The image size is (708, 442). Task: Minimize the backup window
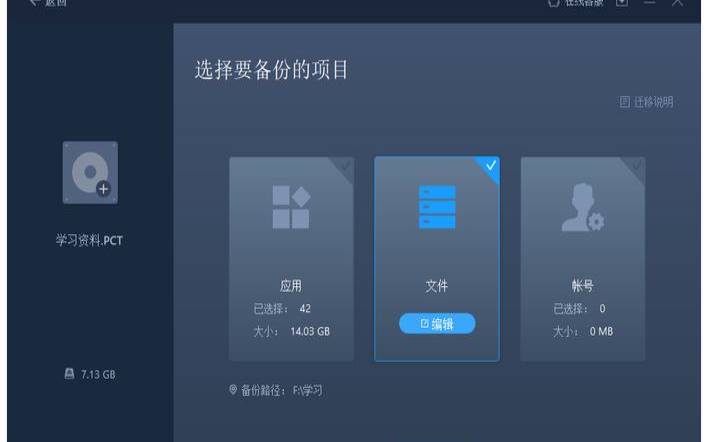tap(650, 3)
